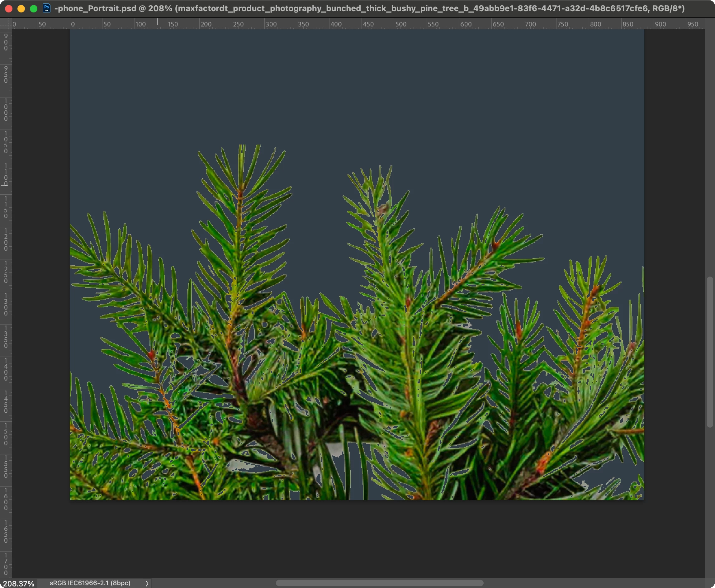Click the 208.37% zoom level field

click(x=19, y=583)
